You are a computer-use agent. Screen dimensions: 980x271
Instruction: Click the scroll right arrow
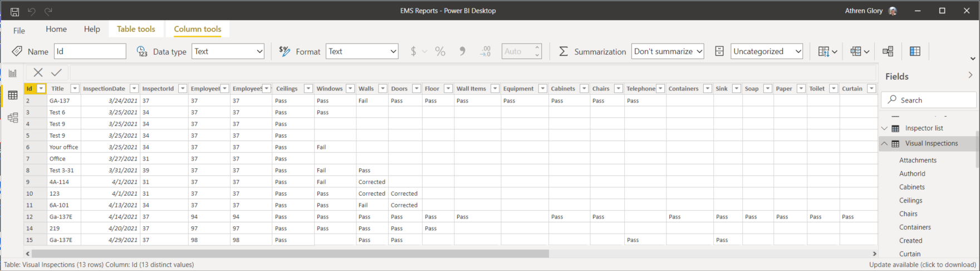pos(874,253)
